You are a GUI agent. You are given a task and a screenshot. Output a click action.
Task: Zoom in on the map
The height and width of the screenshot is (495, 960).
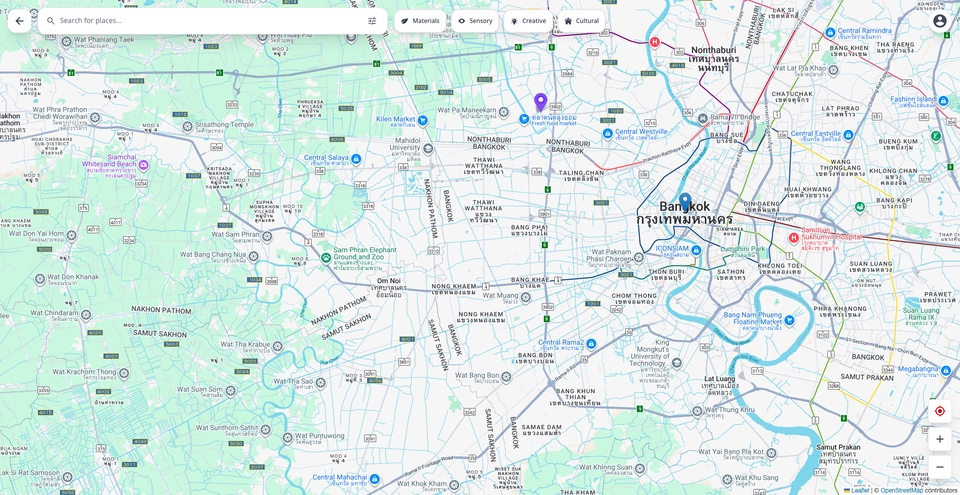click(x=939, y=439)
